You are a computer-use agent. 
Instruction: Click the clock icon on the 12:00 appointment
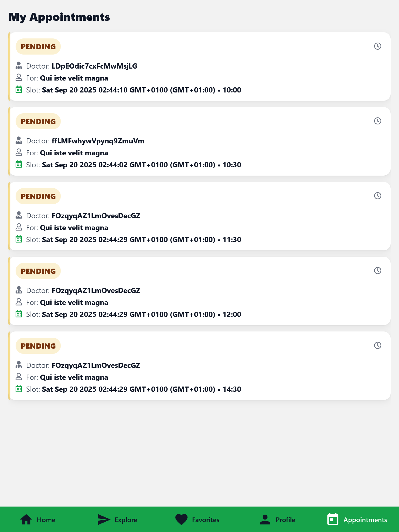point(377,271)
